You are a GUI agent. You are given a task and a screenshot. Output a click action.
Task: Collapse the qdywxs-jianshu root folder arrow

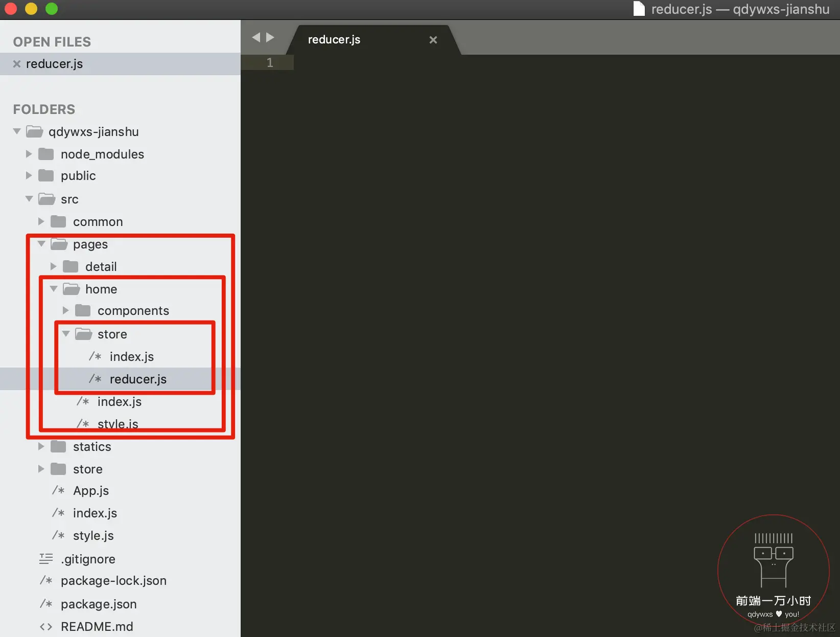click(x=17, y=131)
